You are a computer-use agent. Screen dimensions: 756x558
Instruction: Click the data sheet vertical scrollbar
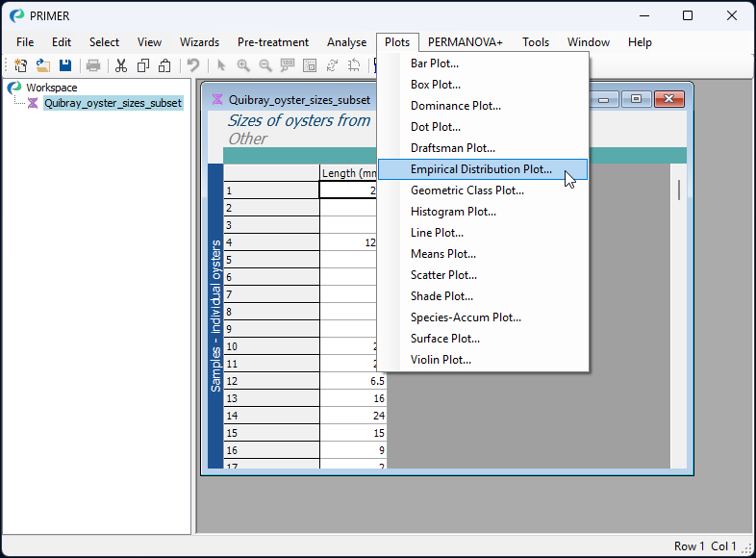click(679, 190)
